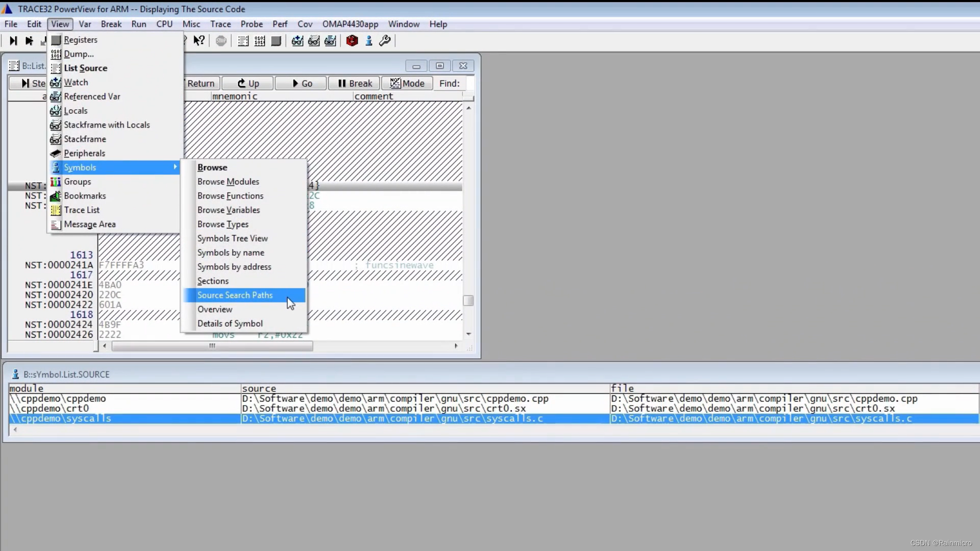The image size is (980, 551).
Task: Click the memory dump binary toolbar icon
Action: (x=260, y=41)
